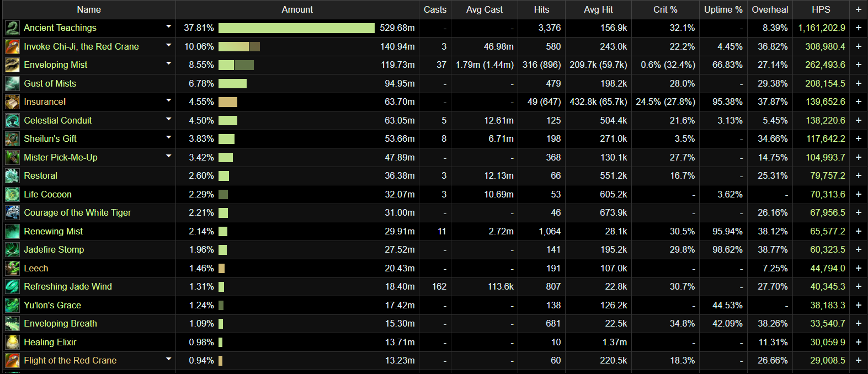Sort by the Uptime % column

point(723,9)
